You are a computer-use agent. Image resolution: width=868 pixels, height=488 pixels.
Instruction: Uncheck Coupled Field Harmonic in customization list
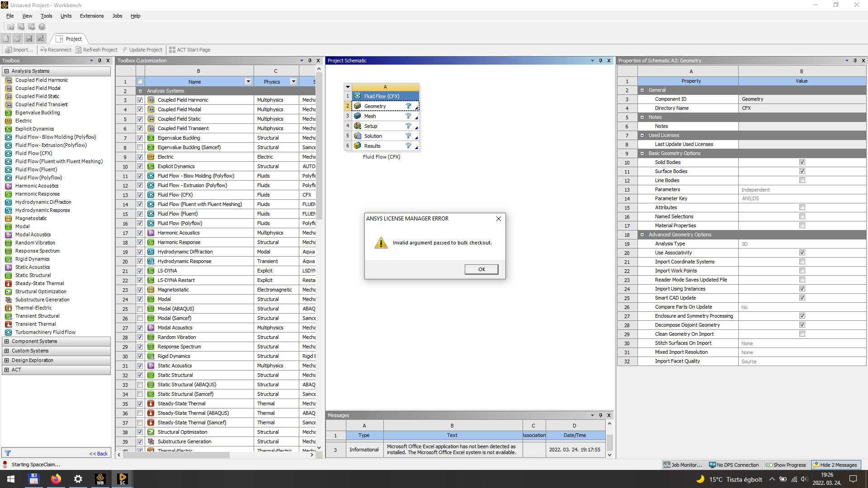[140, 100]
